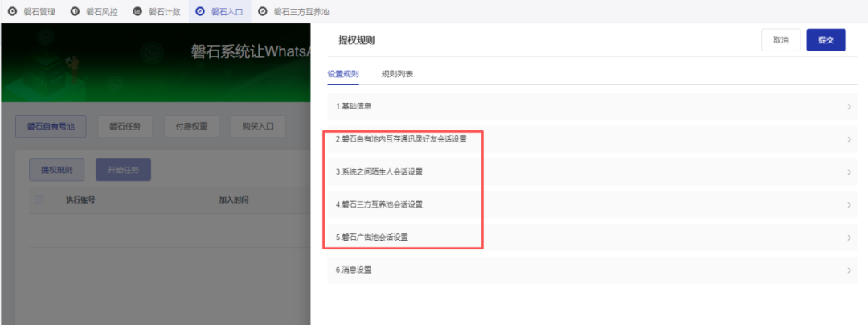
Task: Expand the 1.基础信息 chevron
Action: (850, 107)
